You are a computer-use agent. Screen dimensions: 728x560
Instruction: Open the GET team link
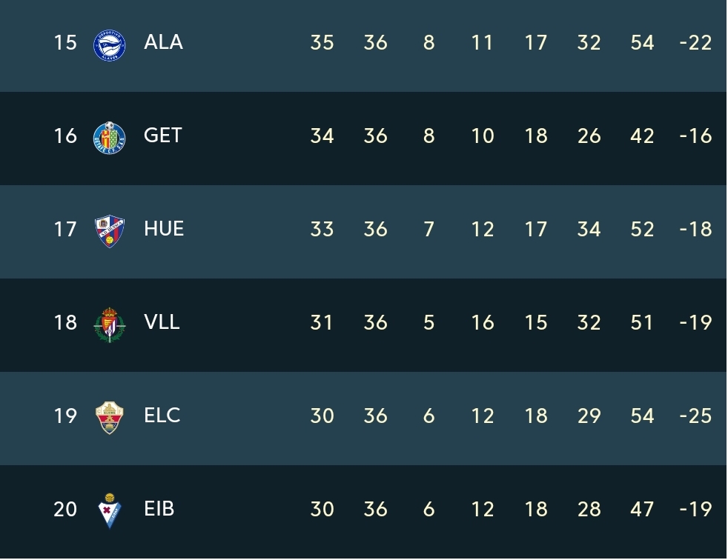[162, 136]
